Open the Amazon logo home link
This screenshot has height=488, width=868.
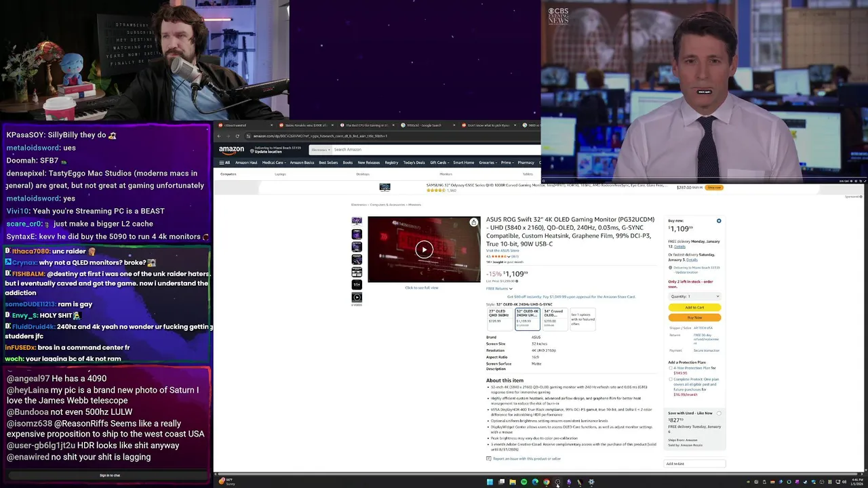[x=231, y=150]
